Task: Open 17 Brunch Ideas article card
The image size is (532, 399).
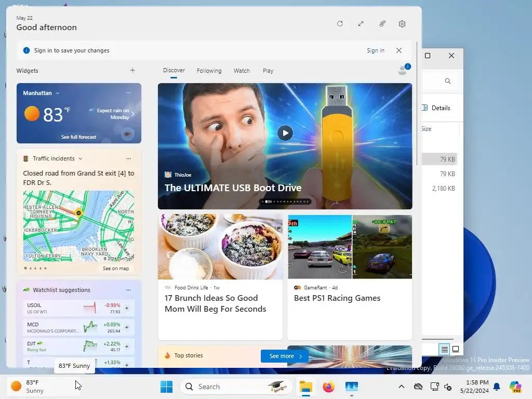Action: [x=220, y=277]
